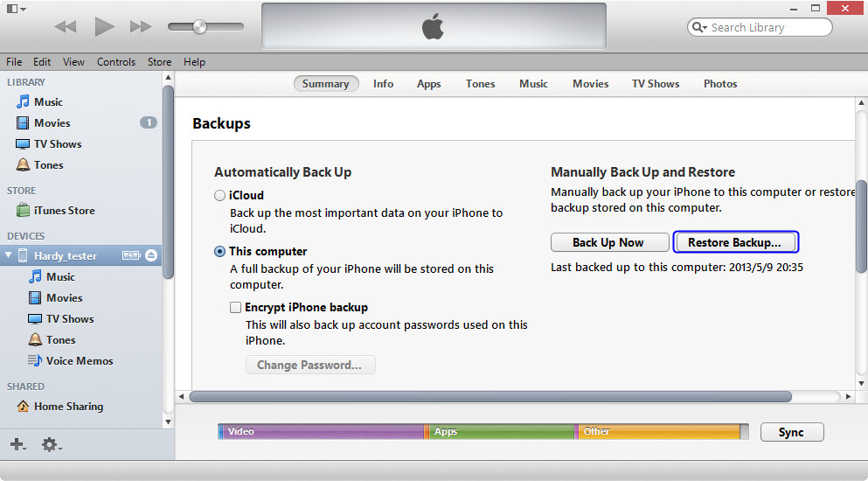The width and height of the screenshot is (868, 481).
Task: Click the Search Library field
Action: pyautogui.click(x=760, y=27)
